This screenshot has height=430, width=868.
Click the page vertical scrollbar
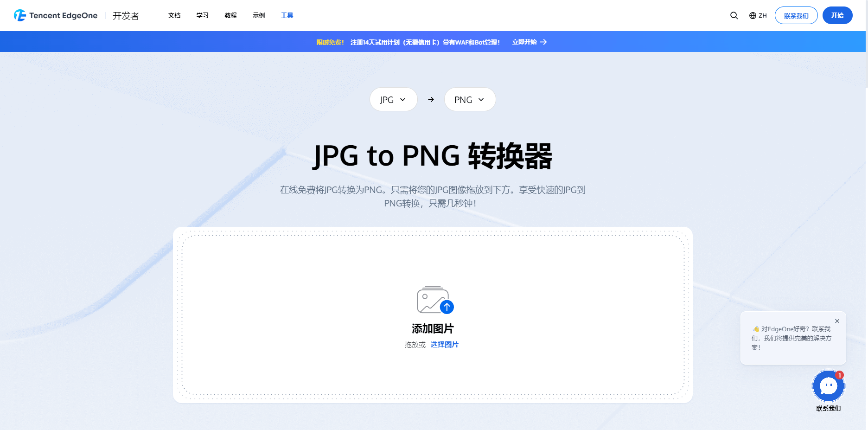[x=867, y=44]
